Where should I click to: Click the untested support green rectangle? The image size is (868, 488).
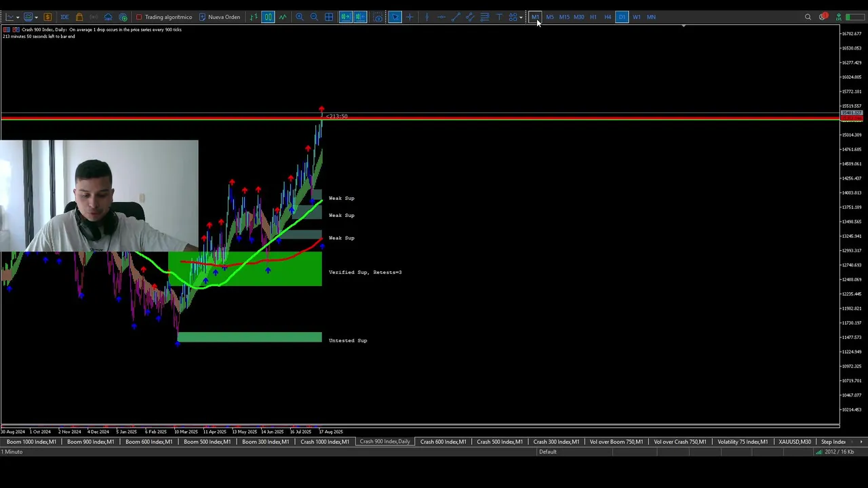250,337
